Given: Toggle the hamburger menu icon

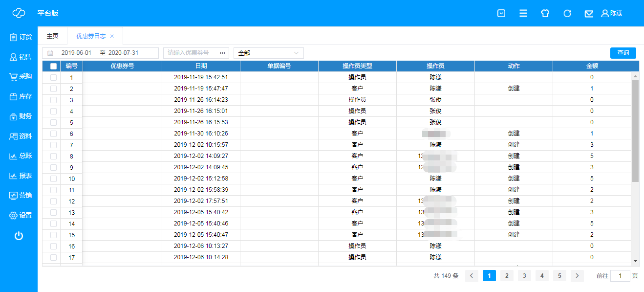Looking at the screenshot, I should [x=523, y=14].
